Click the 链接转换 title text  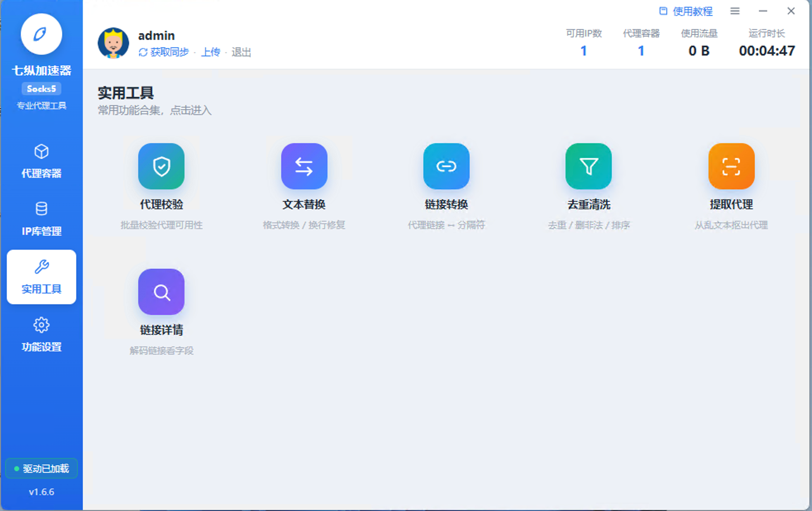click(x=446, y=205)
